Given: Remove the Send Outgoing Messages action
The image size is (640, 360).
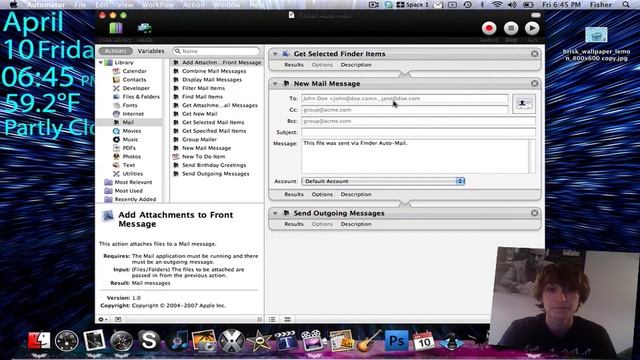Looking at the screenshot, I should [534, 213].
